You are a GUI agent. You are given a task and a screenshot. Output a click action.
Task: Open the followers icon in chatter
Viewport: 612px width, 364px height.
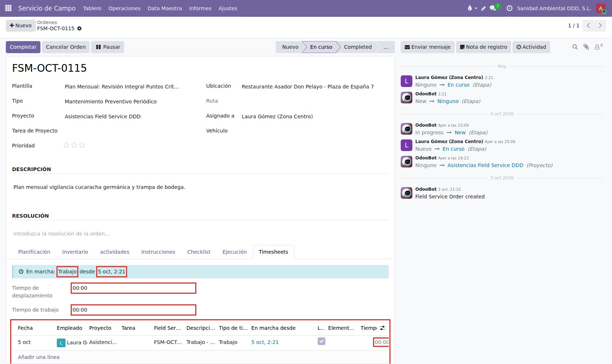point(598,47)
